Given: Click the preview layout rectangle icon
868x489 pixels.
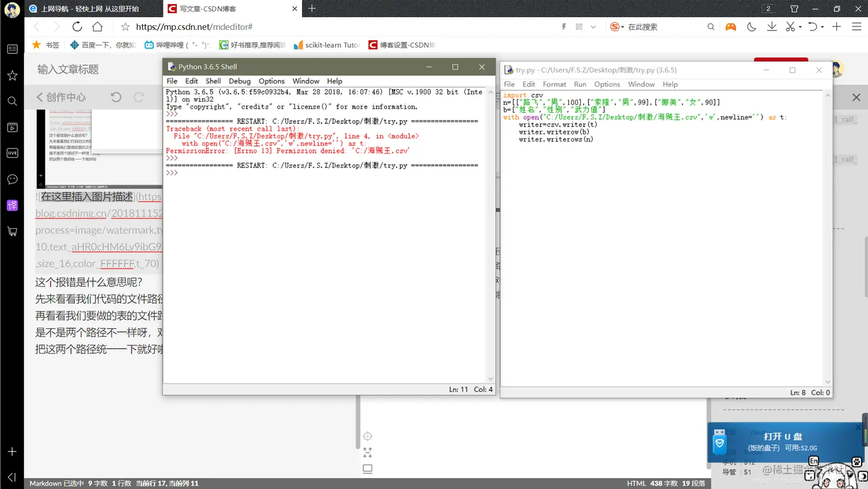Looking at the screenshot, I should (367, 469).
